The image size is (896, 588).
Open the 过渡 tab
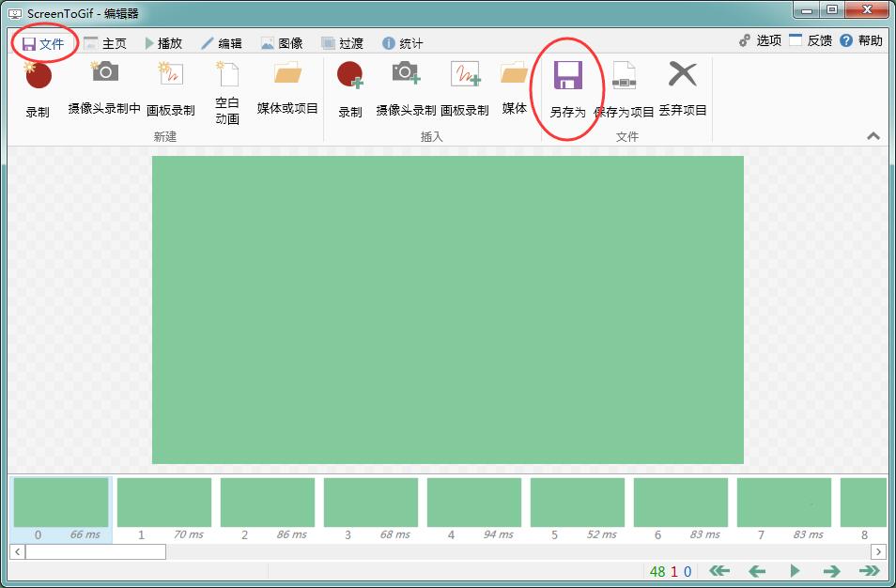[342, 43]
